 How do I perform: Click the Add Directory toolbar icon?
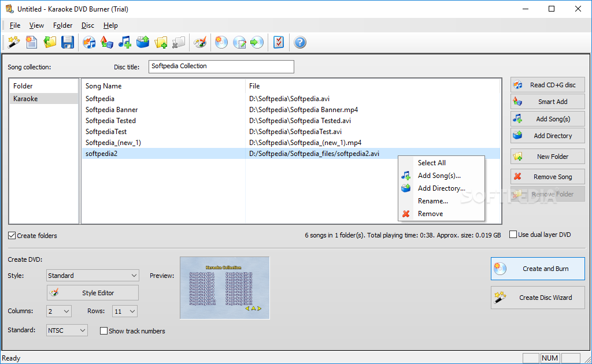tap(143, 42)
